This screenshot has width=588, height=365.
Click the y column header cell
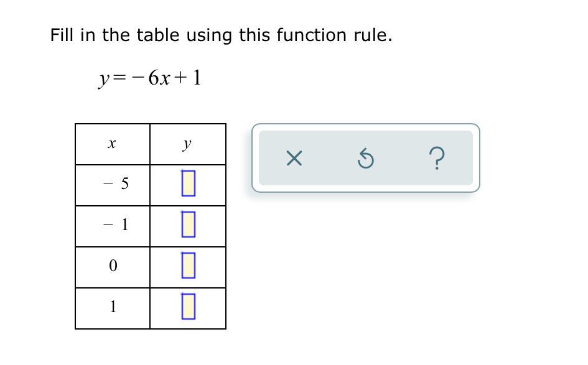pos(188,144)
